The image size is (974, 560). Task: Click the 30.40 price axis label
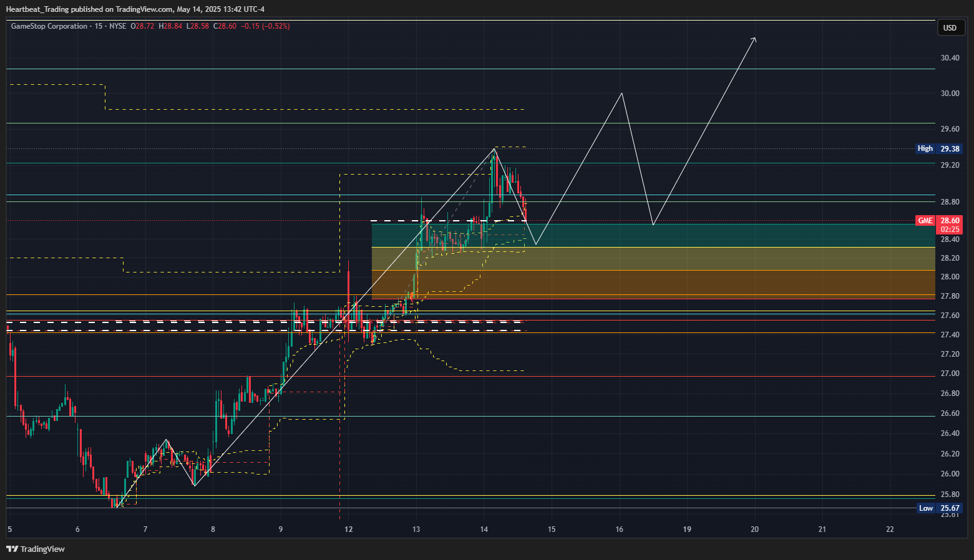(950, 58)
